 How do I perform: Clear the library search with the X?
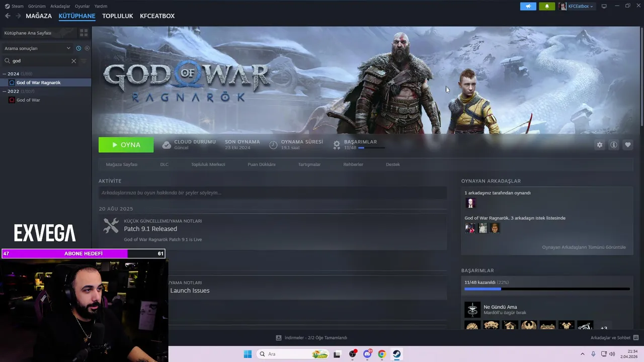pyautogui.click(x=73, y=61)
